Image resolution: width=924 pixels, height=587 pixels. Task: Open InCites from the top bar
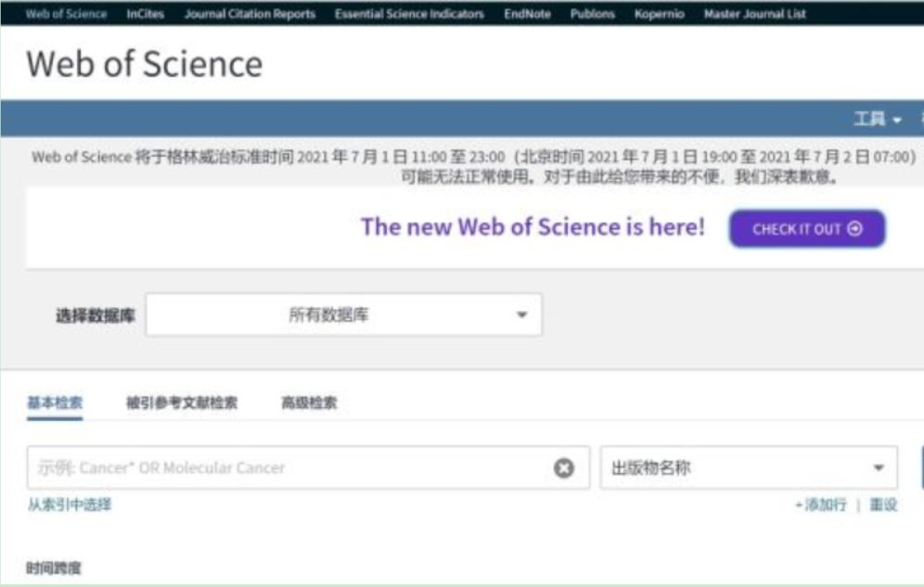click(x=145, y=14)
